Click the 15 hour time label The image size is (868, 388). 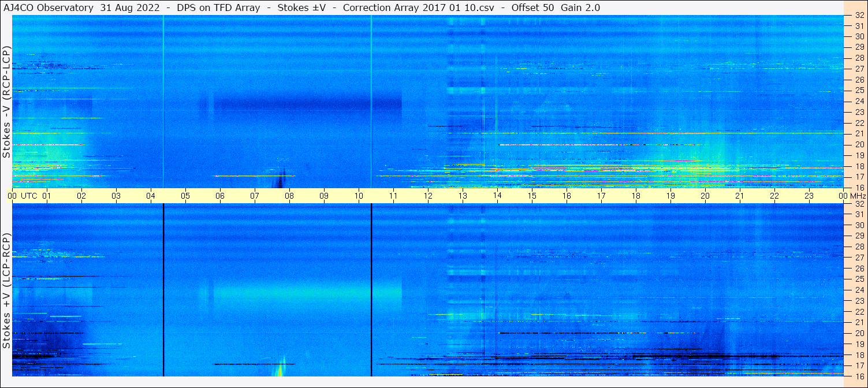pos(531,196)
